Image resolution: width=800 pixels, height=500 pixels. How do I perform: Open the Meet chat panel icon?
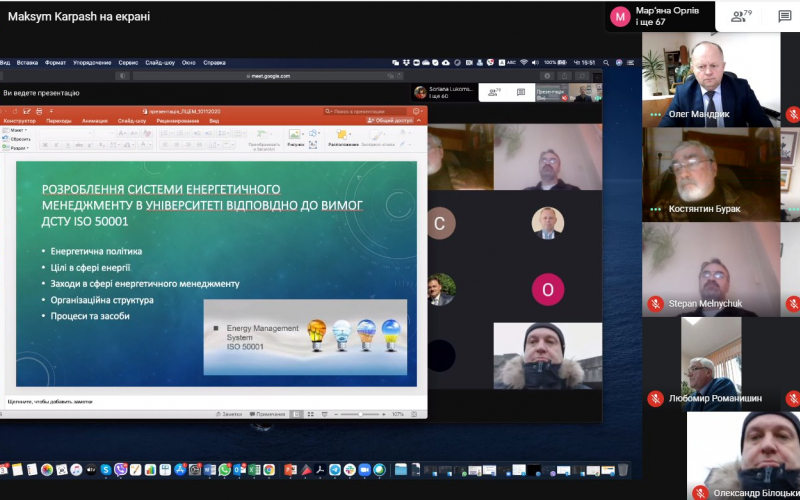coord(785,16)
